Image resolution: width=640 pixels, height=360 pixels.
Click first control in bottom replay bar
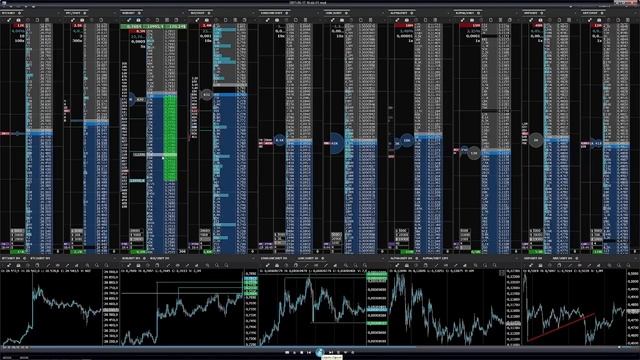287,352
